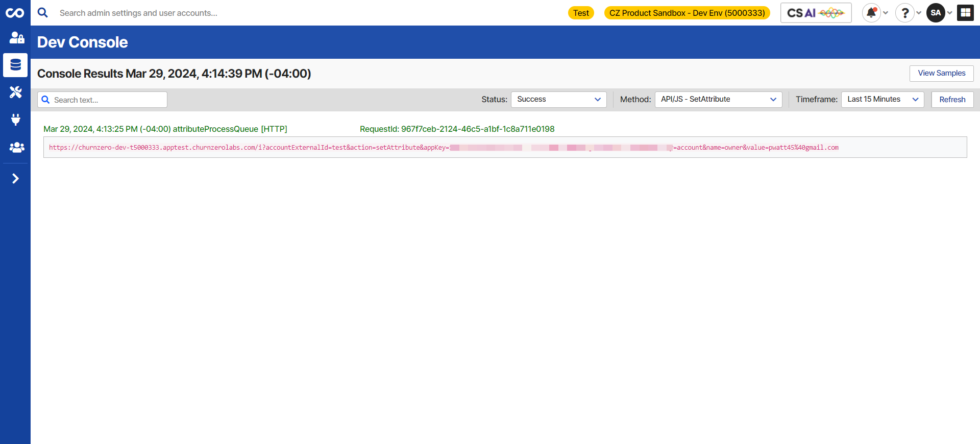The image size is (980, 444).
Task: Expand the Method dropdown API/JS - SetAttribute
Action: pyautogui.click(x=718, y=100)
